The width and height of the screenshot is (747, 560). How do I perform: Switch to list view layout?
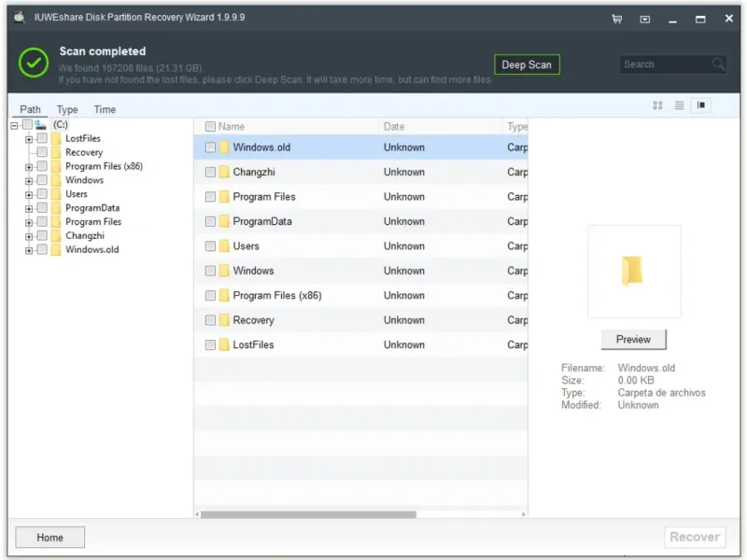(680, 105)
